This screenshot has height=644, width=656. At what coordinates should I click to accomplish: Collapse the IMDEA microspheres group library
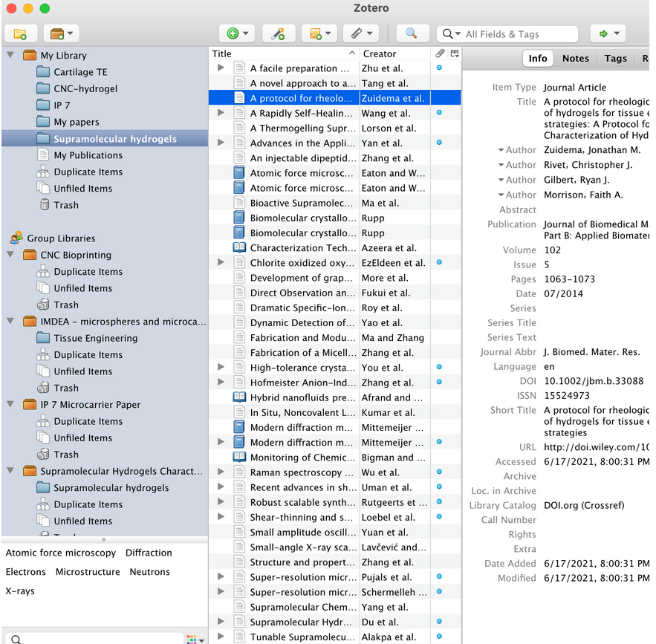(11, 321)
